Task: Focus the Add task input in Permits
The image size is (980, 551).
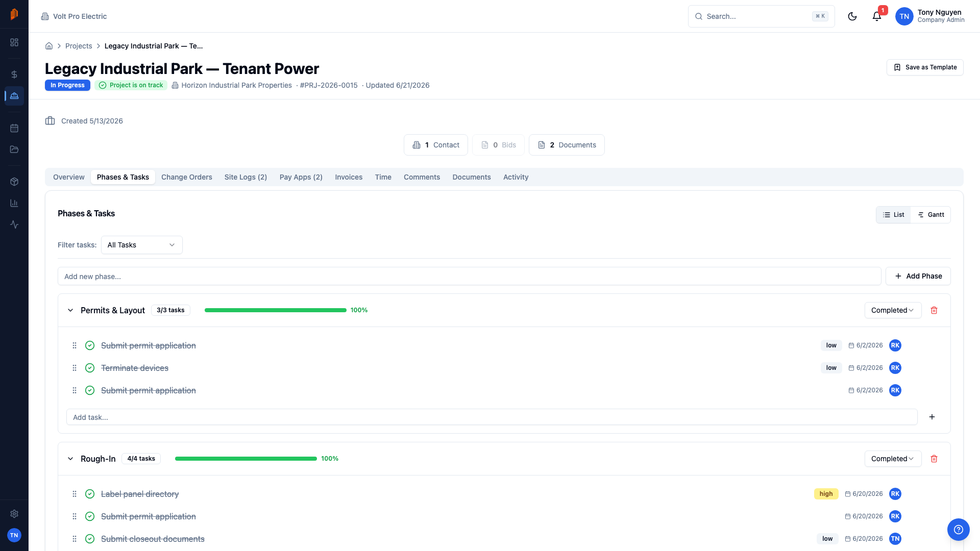Action: tap(492, 417)
